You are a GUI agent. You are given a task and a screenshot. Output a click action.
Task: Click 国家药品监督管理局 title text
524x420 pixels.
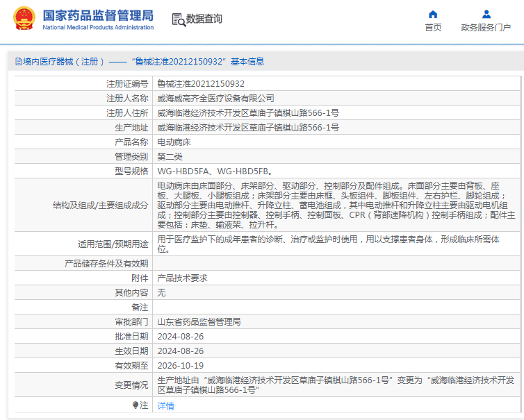point(98,15)
